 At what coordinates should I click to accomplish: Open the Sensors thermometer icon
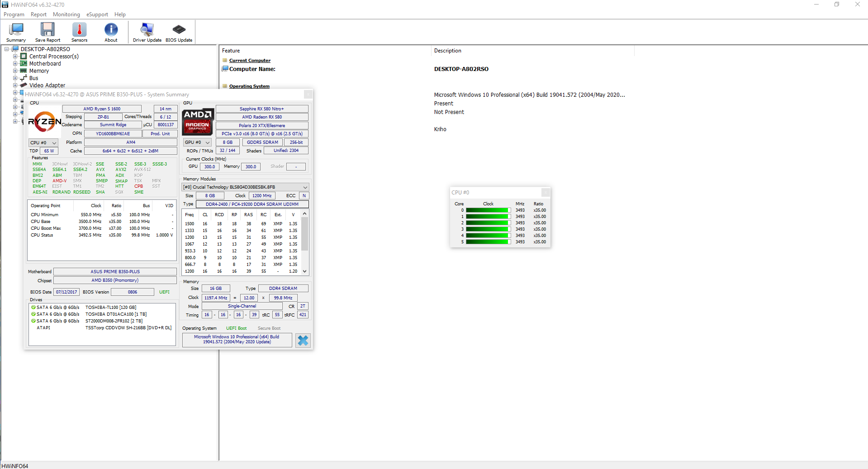coord(79,29)
